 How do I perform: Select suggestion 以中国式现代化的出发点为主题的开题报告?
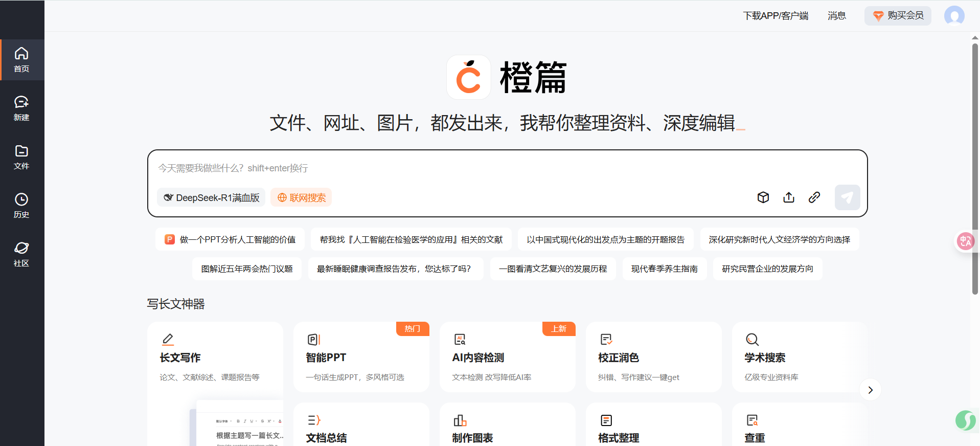(x=605, y=239)
